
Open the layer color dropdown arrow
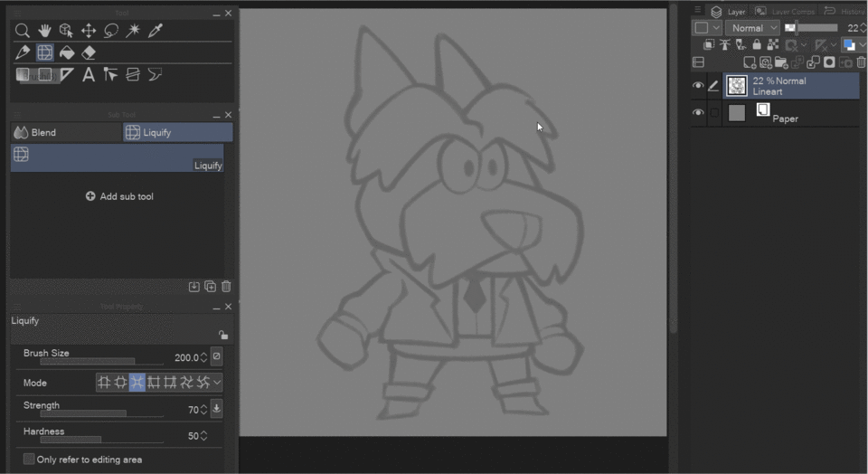[863, 45]
